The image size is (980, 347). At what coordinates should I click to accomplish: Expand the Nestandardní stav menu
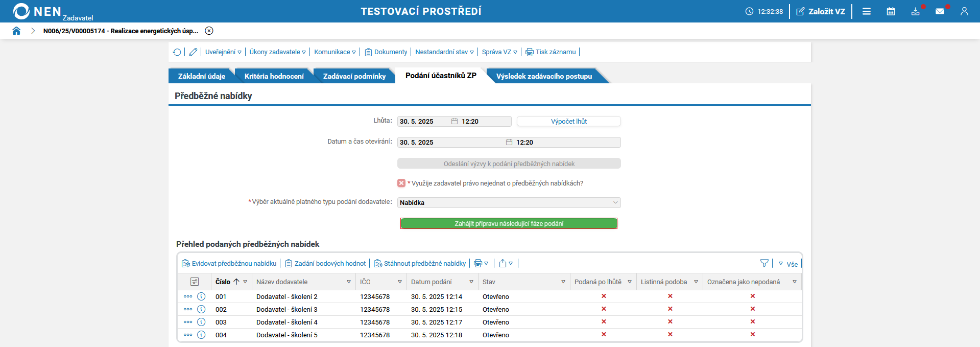[444, 52]
